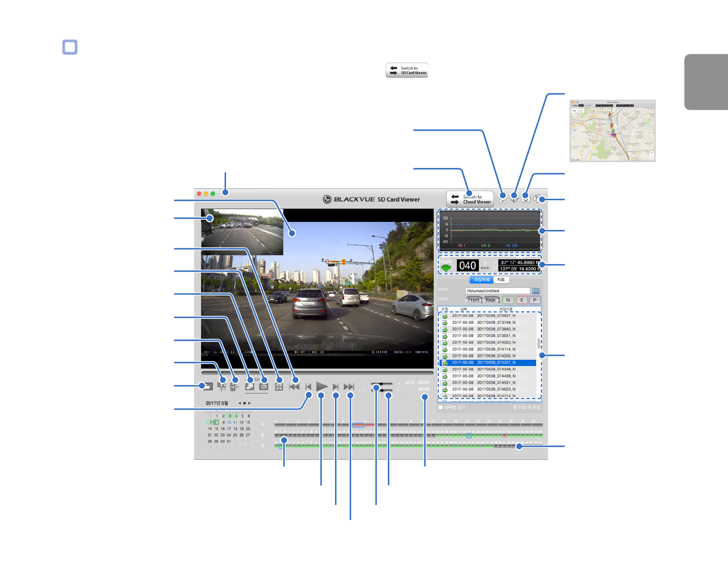Select file 20170508_073748_N
The width and height of the screenshot is (728, 582).
coord(488,322)
